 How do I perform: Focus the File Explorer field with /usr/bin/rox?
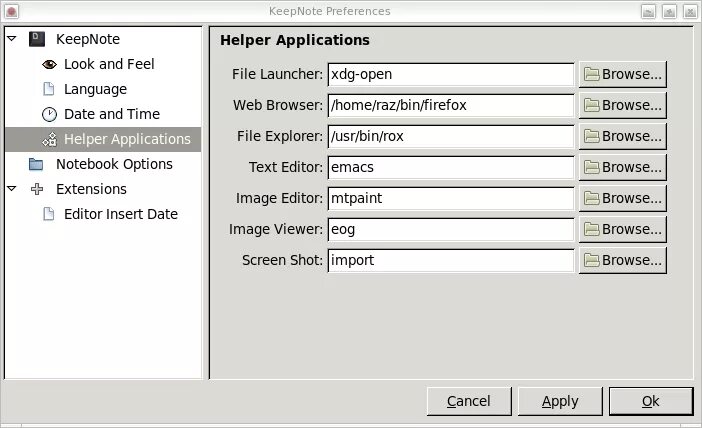click(451, 136)
